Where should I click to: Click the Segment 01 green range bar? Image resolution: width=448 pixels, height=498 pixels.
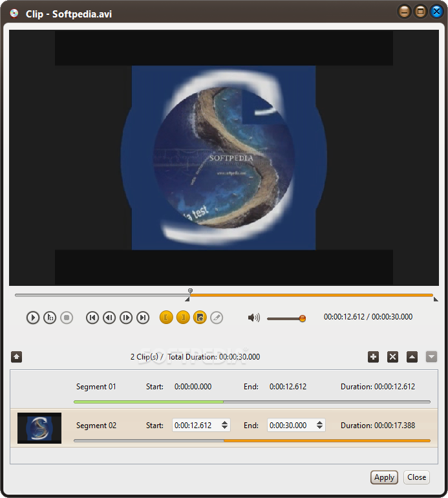(149, 402)
